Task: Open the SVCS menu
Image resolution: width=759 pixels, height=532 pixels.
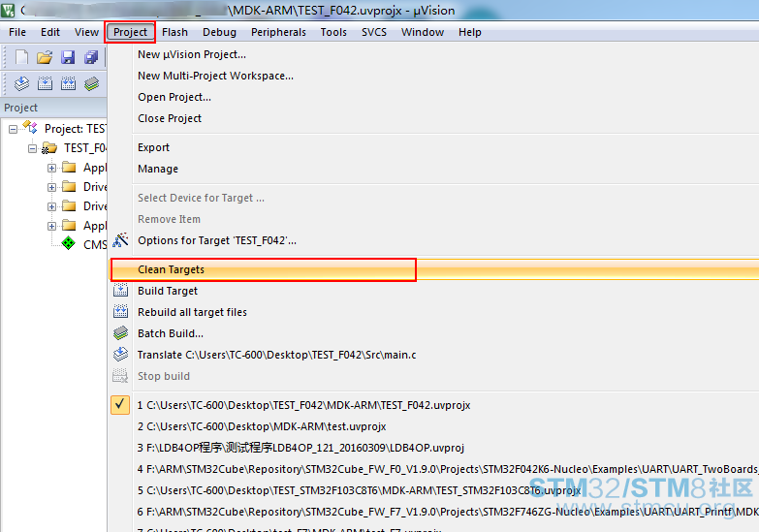Action: pos(374,32)
